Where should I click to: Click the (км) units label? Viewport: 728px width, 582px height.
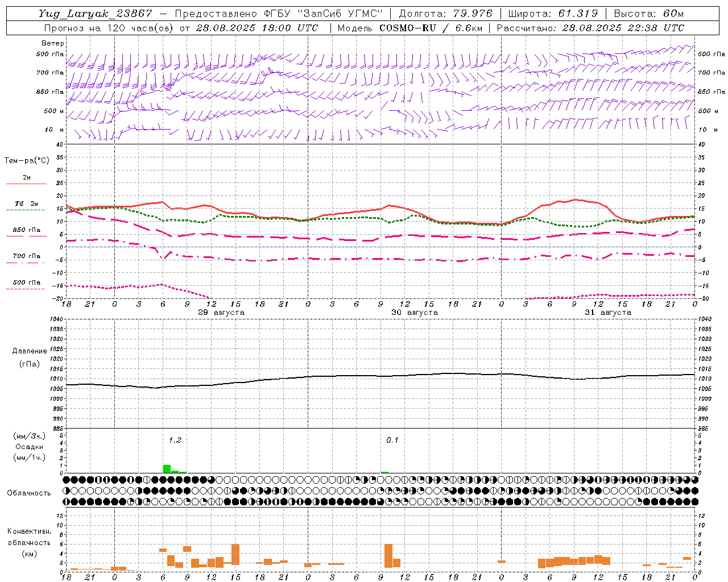coord(29,554)
